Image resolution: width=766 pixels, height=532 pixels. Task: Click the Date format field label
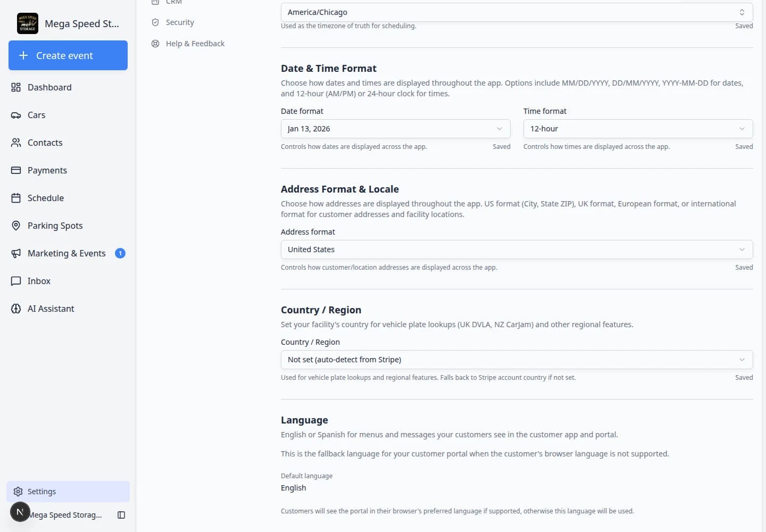click(302, 111)
